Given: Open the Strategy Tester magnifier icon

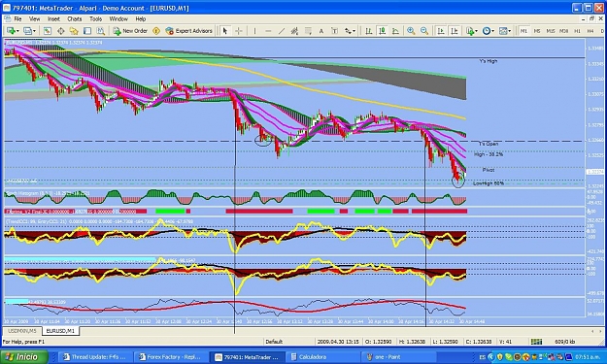Looking at the screenshot, I should (x=101, y=31).
